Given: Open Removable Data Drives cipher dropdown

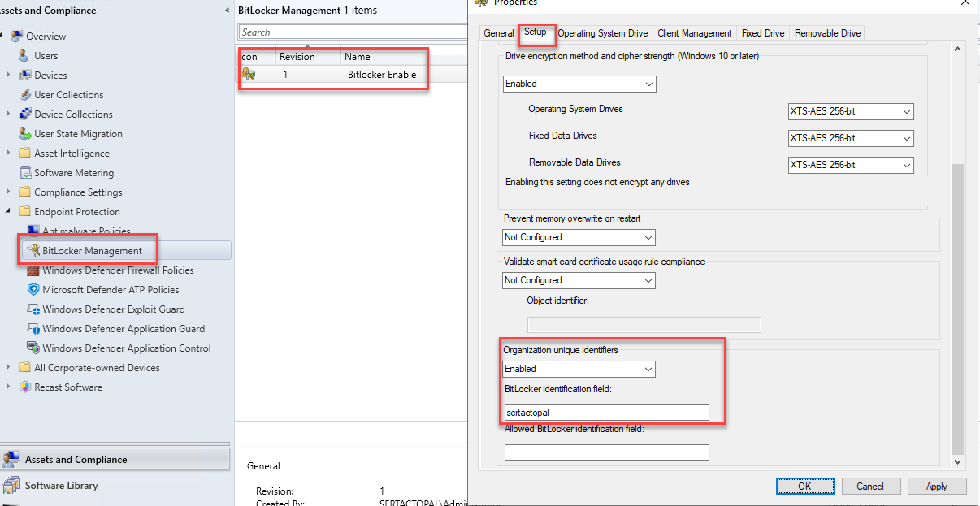Looking at the screenshot, I should click(x=850, y=165).
